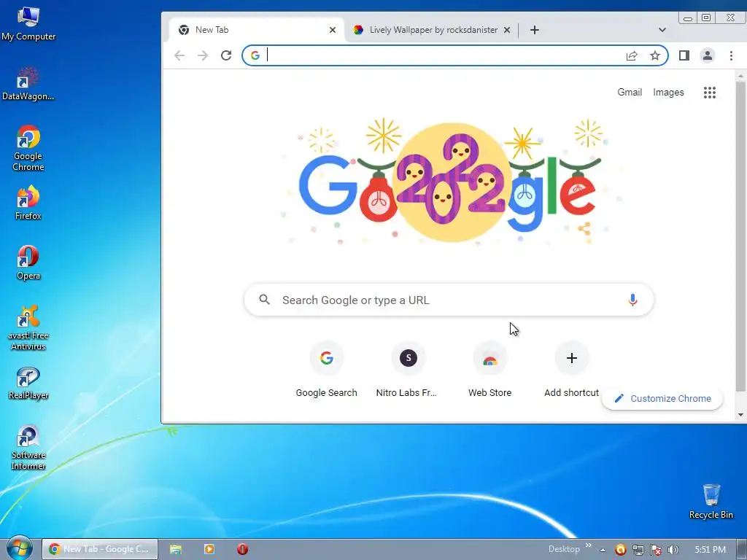Select the RealPlayer desktop shortcut

pos(28,384)
